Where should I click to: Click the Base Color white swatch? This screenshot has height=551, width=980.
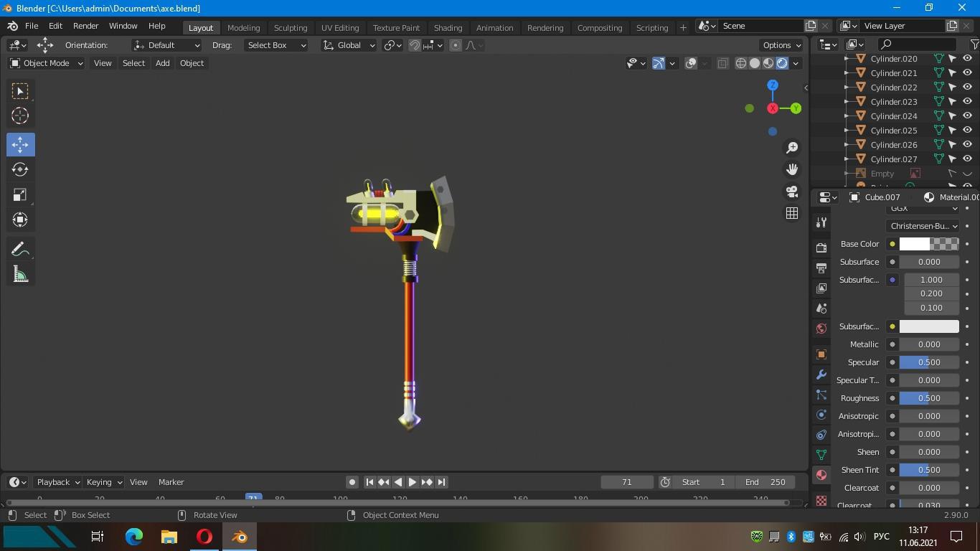(915, 244)
